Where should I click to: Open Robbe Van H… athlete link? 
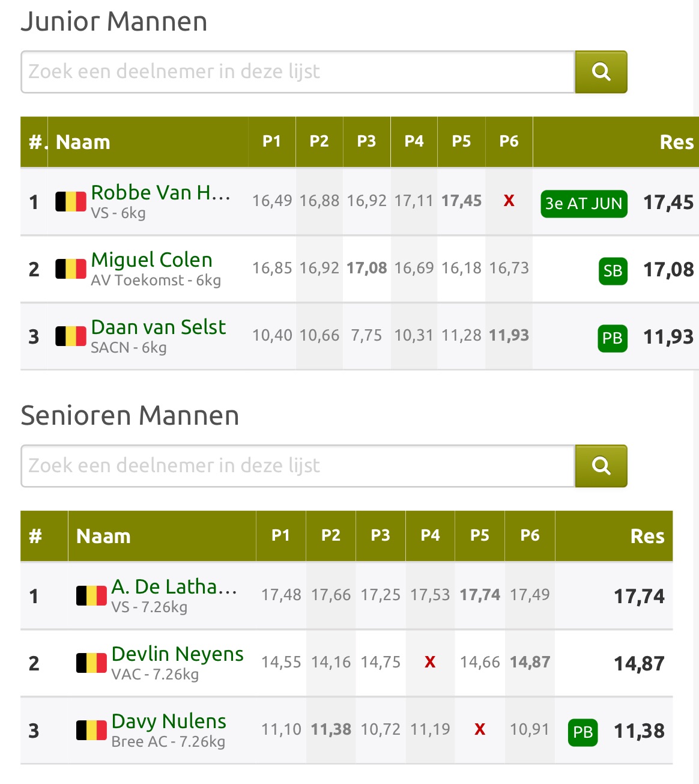(160, 193)
